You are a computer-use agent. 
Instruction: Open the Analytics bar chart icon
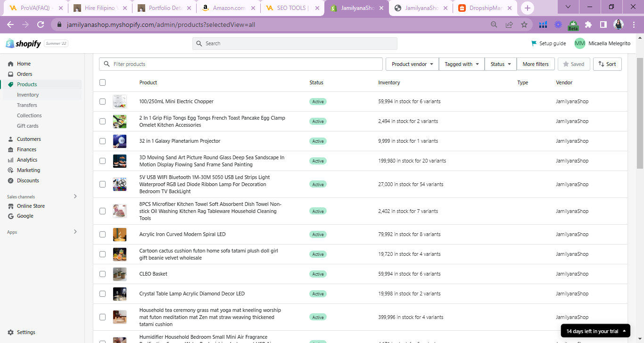click(x=10, y=160)
